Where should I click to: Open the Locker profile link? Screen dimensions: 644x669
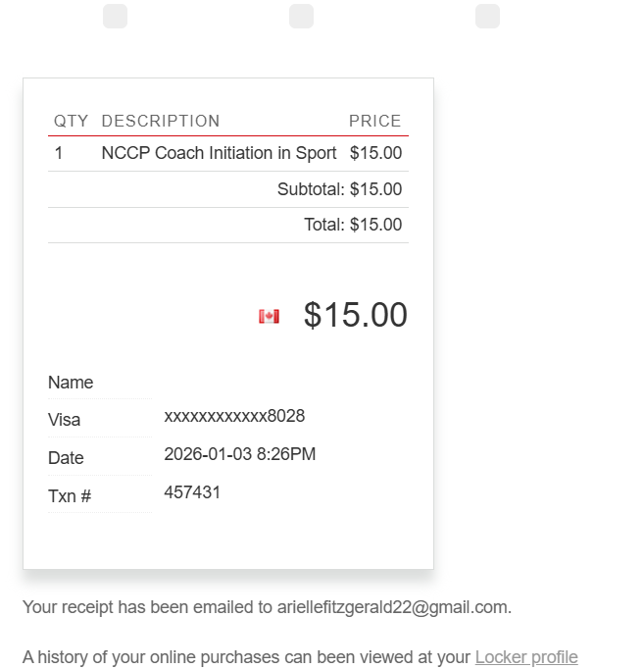click(526, 657)
